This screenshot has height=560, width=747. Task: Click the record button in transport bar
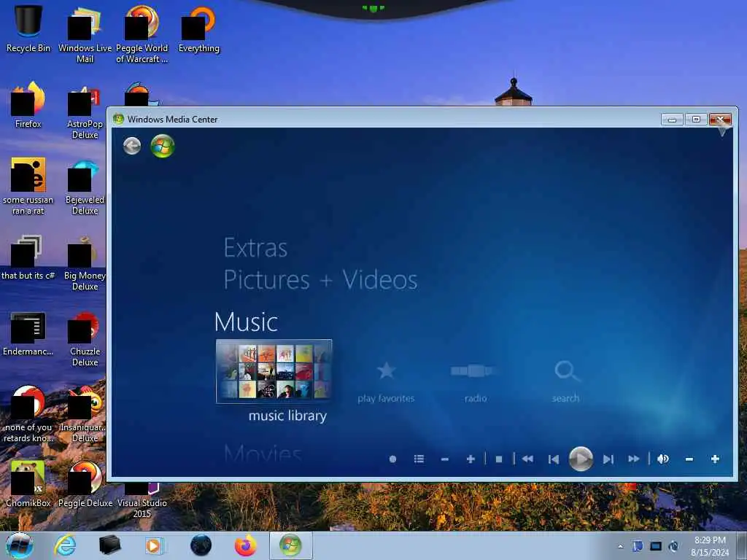(392, 459)
